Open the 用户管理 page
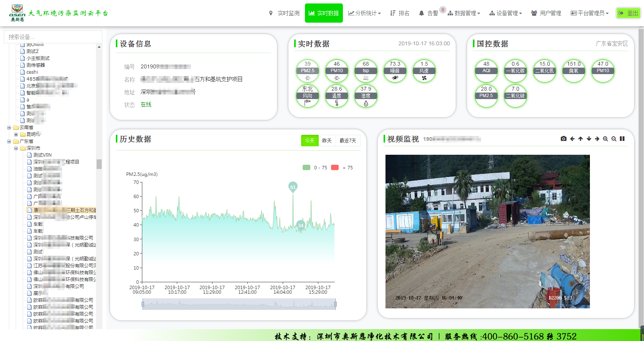This screenshot has width=644, height=341. point(546,13)
